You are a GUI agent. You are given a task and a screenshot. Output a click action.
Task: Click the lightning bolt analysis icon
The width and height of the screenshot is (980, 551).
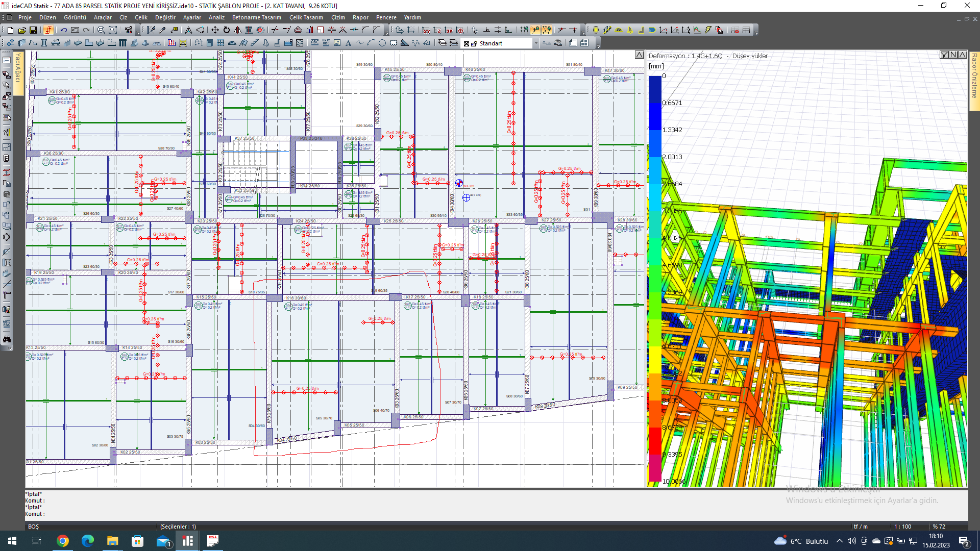click(708, 30)
